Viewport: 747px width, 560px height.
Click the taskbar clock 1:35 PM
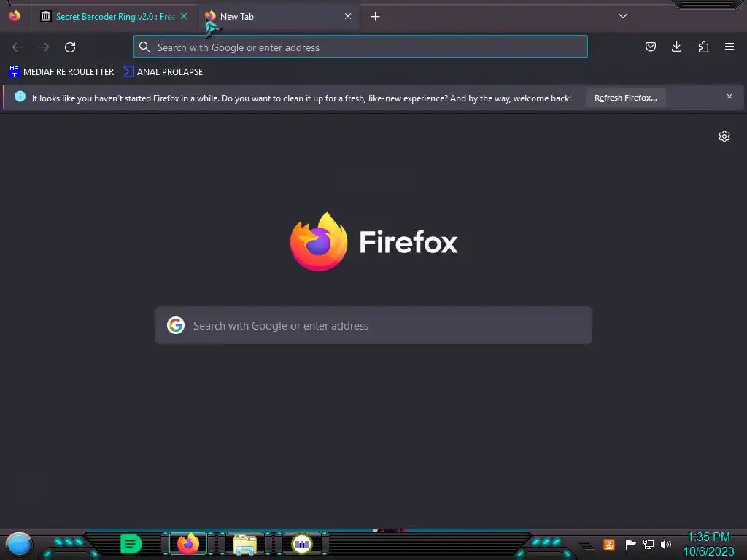(709, 544)
